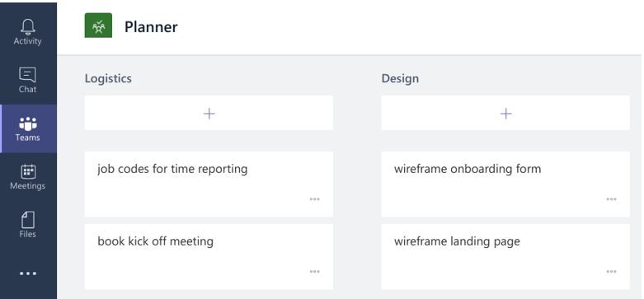Click the Planner tab title
Screen dimensions: 644x299
[151, 26]
